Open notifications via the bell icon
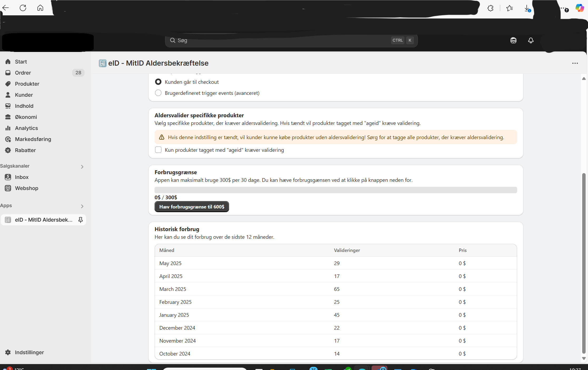 (530, 40)
